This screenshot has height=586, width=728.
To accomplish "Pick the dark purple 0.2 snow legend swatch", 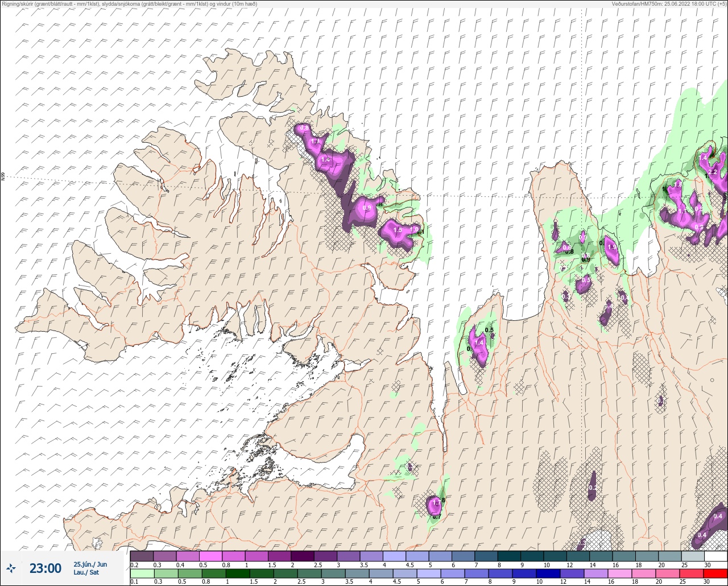I will click(x=142, y=556).
